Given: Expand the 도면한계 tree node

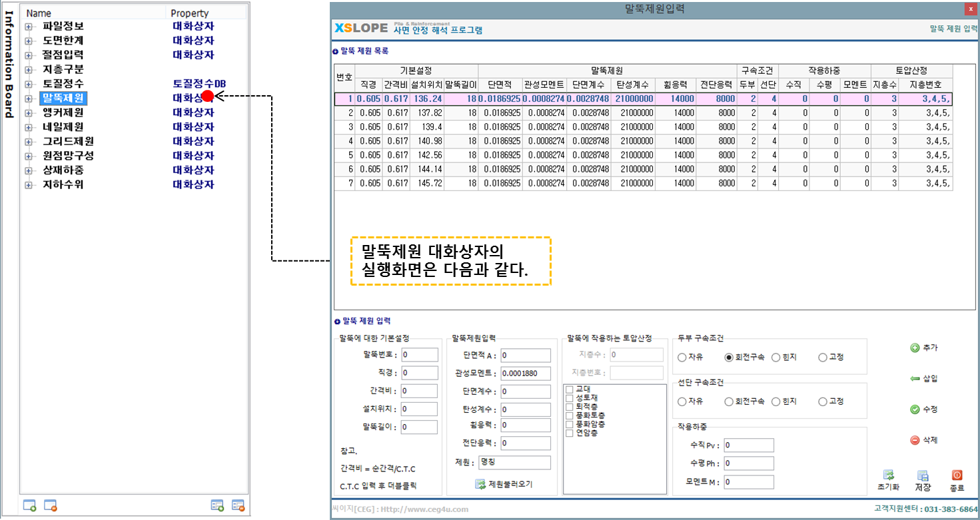Looking at the screenshot, I should pyautogui.click(x=29, y=41).
